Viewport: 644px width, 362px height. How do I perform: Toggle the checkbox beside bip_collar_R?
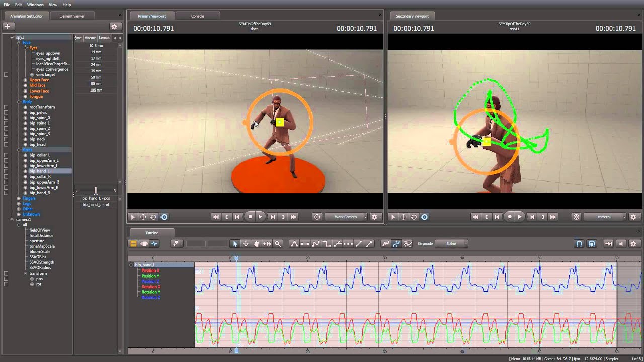tap(6, 176)
